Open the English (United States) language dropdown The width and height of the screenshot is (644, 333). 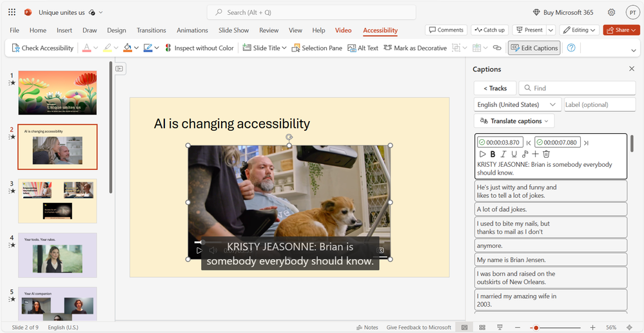click(518, 105)
